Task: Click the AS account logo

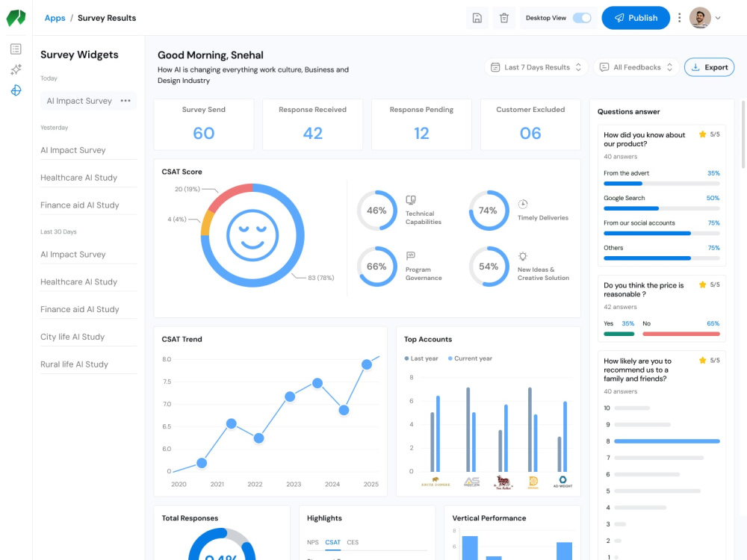Action: (x=471, y=482)
